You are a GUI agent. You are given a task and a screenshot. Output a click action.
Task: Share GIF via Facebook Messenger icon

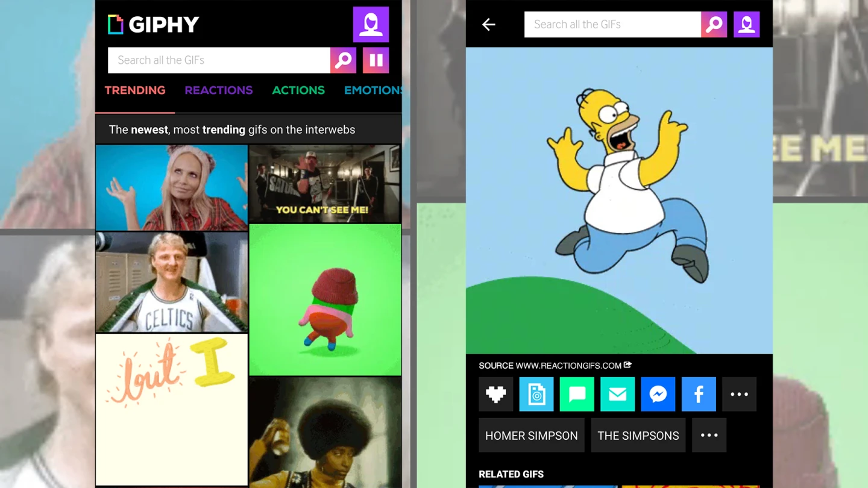(x=658, y=394)
